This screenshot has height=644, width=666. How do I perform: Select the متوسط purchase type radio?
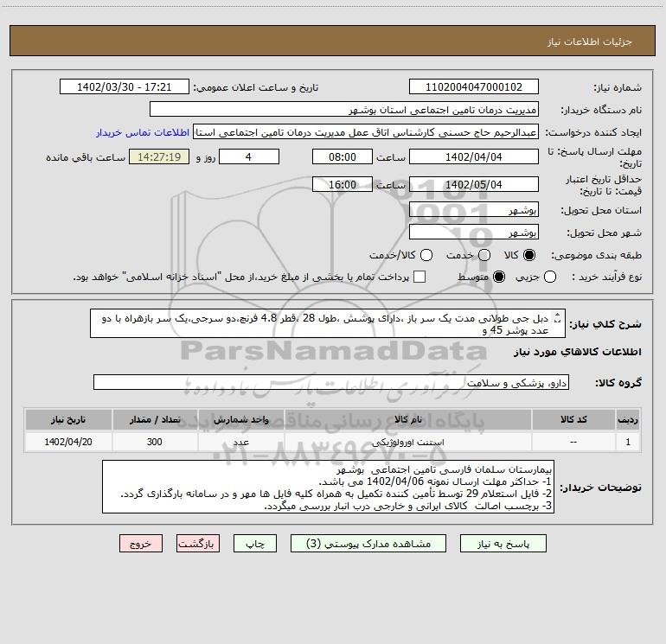pos(499,277)
